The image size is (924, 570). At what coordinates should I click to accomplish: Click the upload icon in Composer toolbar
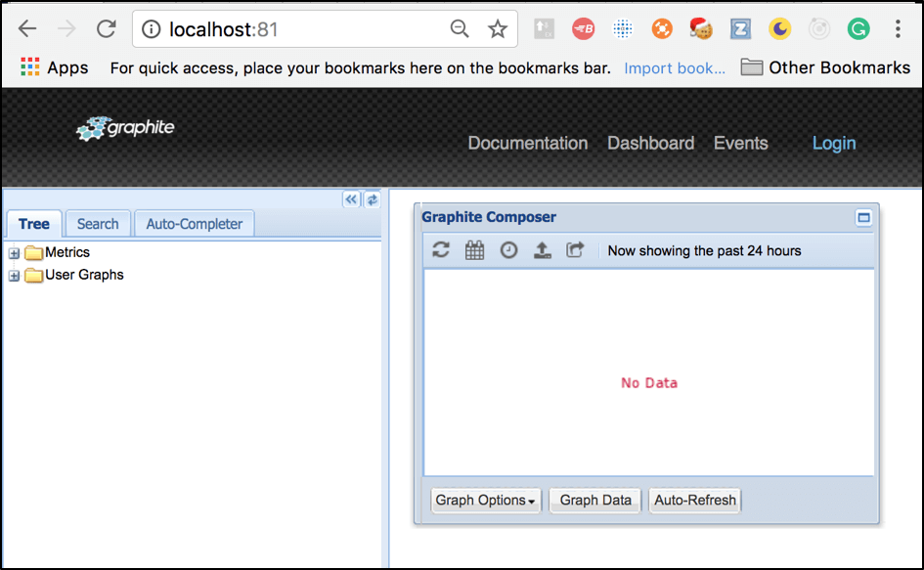[542, 250]
